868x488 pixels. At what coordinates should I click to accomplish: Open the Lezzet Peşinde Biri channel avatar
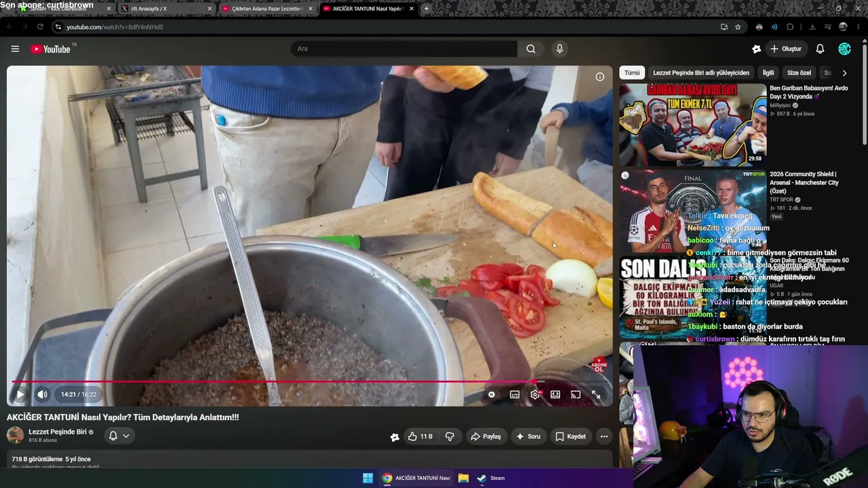pyautogui.click(x=15, y=435)
